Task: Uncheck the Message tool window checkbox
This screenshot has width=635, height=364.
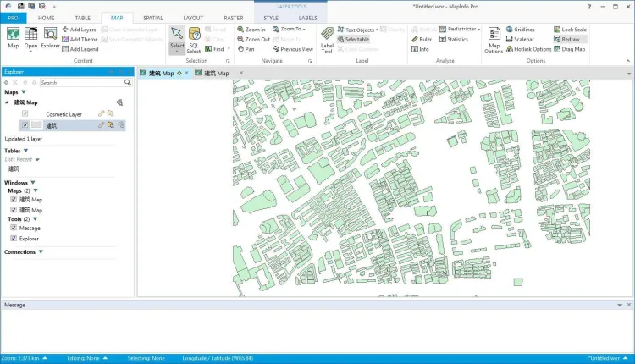Action: coord(13,228)
